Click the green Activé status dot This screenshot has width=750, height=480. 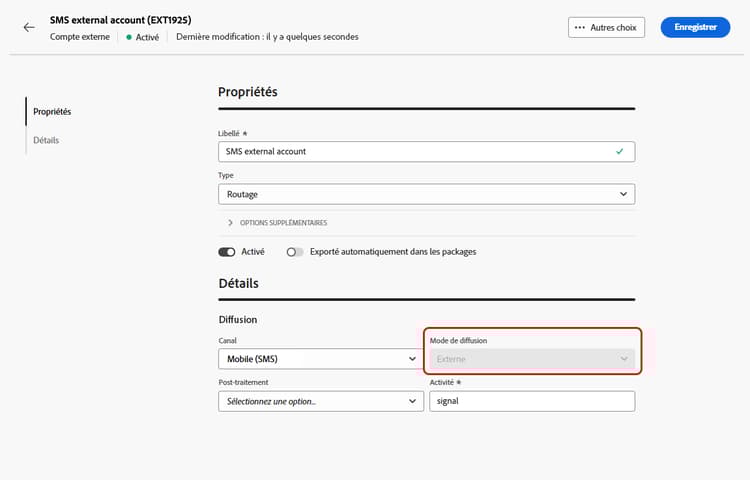(129, 37)
